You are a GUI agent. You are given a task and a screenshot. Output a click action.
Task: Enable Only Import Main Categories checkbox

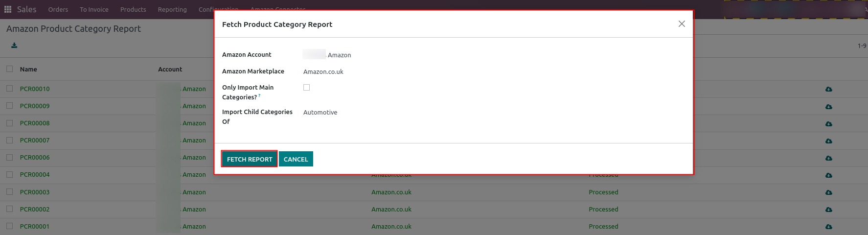(x=306, y=87)
